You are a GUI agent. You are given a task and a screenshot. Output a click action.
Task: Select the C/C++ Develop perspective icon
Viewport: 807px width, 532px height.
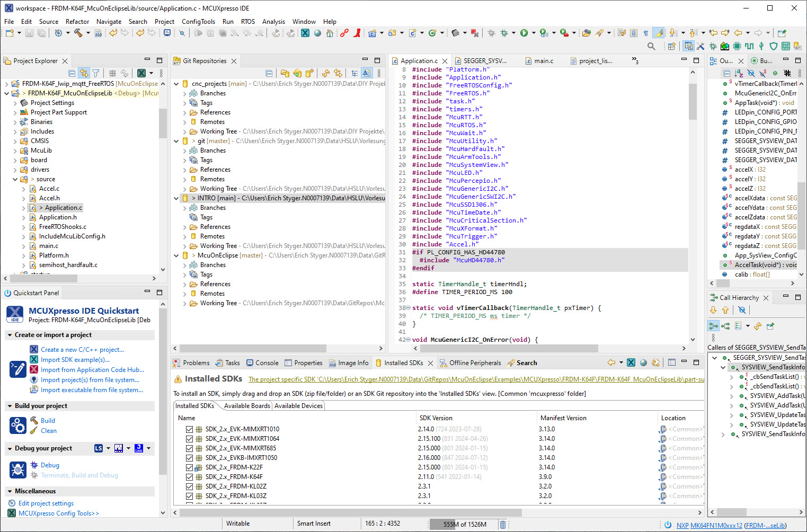[688, 46]
